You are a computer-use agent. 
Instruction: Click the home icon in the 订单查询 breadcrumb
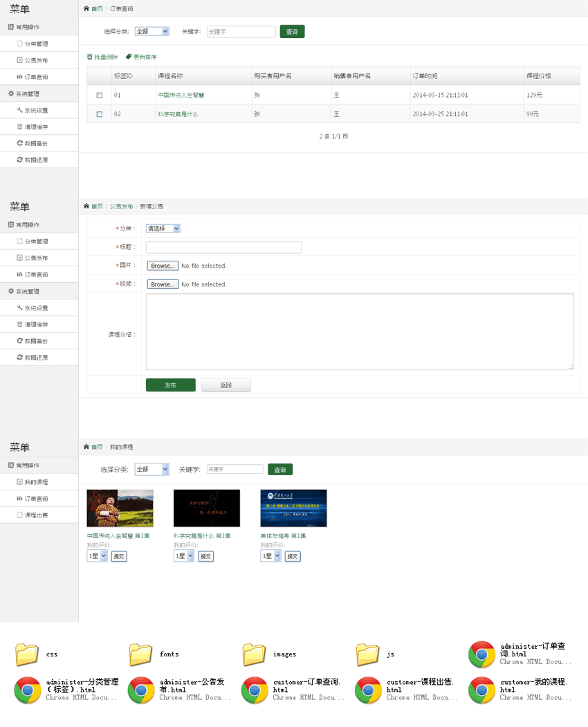click(88, 10)
